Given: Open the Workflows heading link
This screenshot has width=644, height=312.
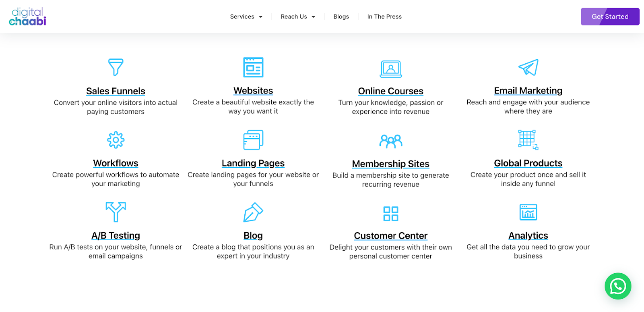Looking at the screenshot, I should click(x=116, y=163).
